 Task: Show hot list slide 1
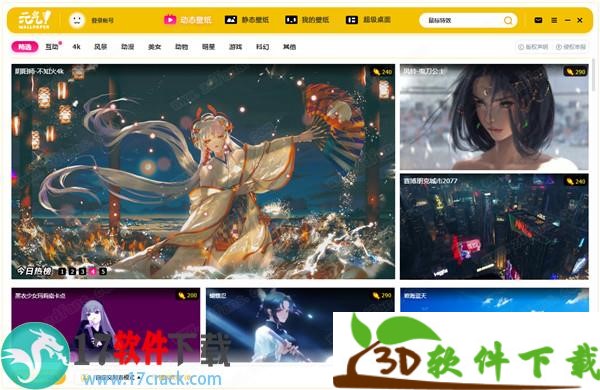click(62, 271)
